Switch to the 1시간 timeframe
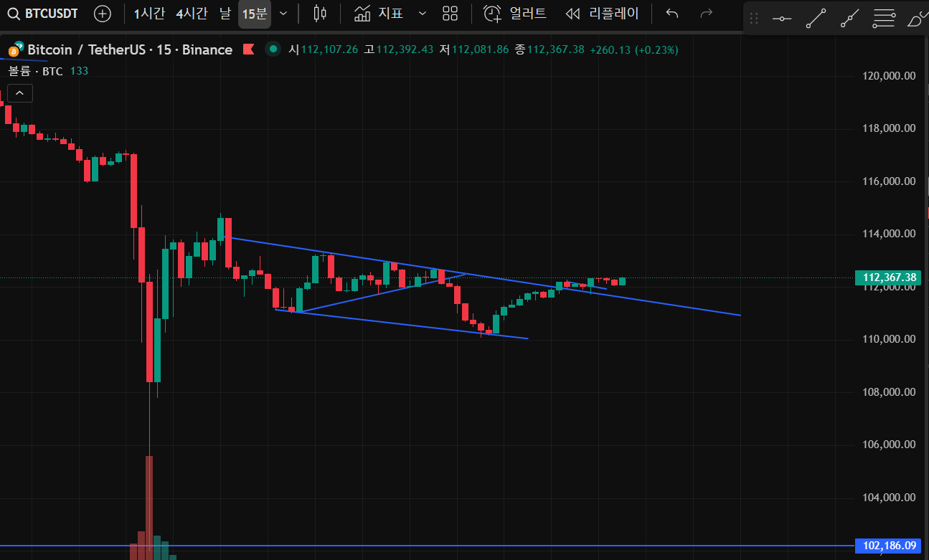 (x=149, y=14)
